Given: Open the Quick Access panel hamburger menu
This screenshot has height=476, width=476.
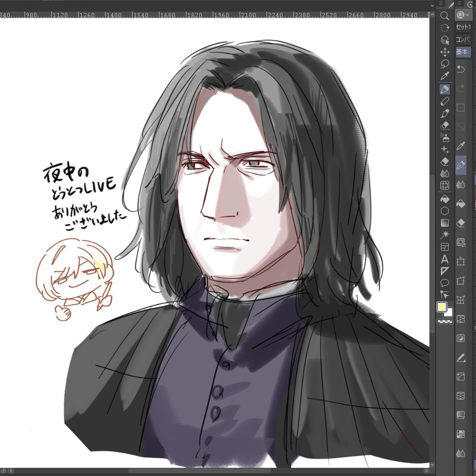Looking at the screenshot, I should tap(459, 4).
